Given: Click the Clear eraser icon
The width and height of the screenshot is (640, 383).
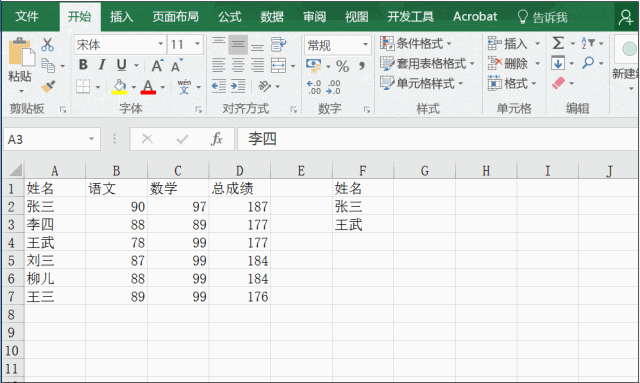Looking at the screenshot, I should click(558, 83).
